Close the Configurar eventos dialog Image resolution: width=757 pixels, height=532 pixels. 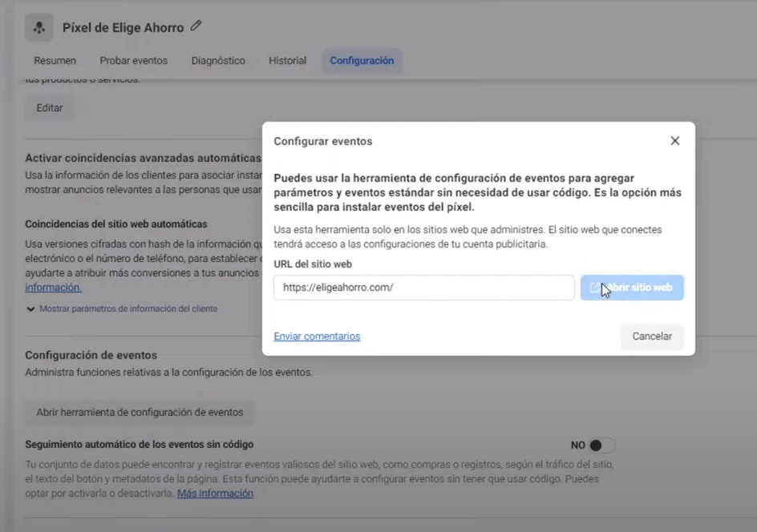pos(675,141)
